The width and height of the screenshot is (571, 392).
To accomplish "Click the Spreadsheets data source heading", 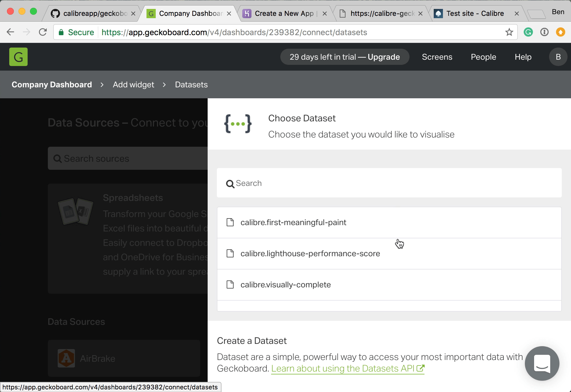I will point(133,198).
